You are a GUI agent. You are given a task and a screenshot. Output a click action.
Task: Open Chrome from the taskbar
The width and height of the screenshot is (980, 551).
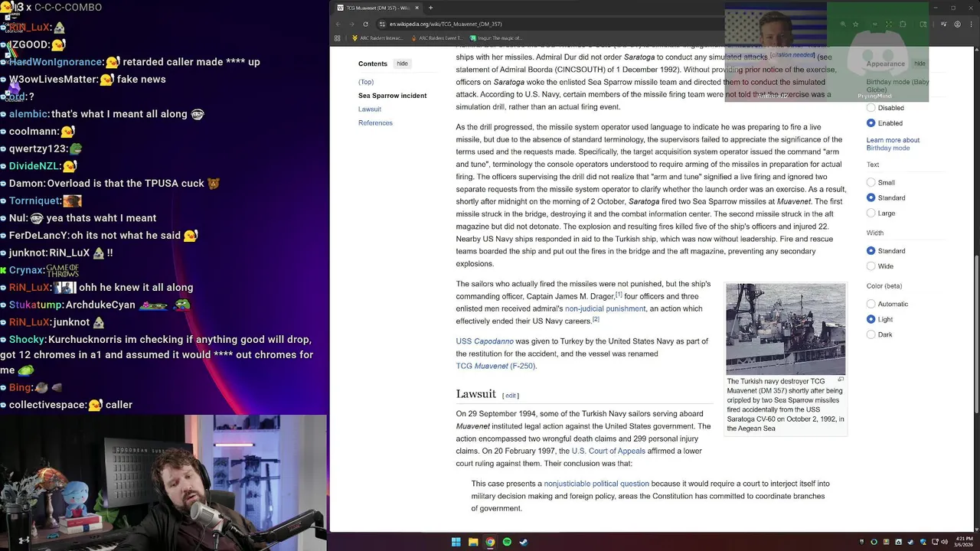pos(490,542)
